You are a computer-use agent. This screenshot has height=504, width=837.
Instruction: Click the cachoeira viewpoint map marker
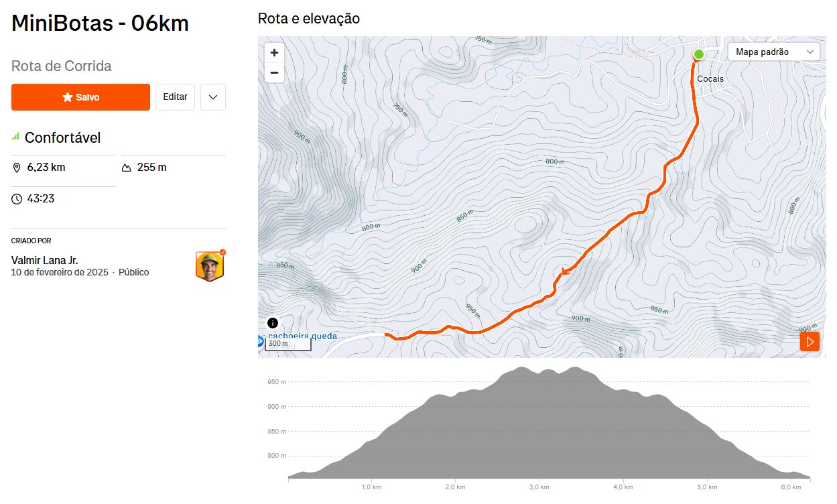(x=261, y=342)
